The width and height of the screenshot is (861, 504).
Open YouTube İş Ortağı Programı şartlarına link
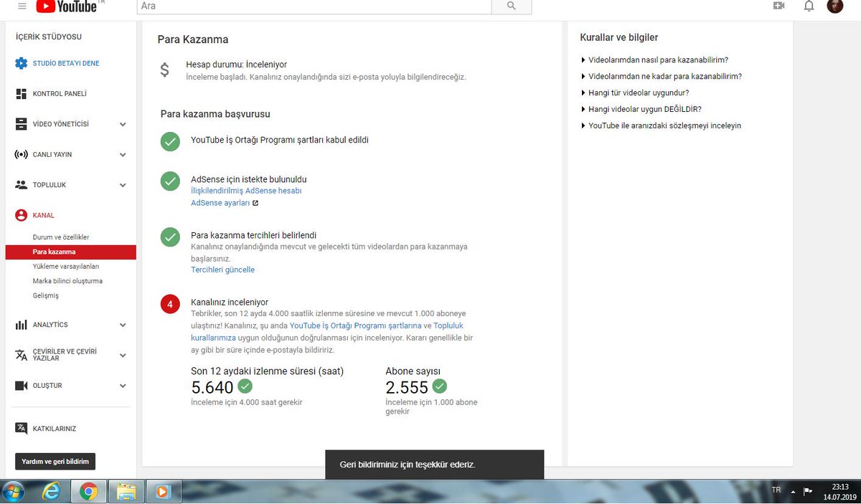tap(355, 325)
